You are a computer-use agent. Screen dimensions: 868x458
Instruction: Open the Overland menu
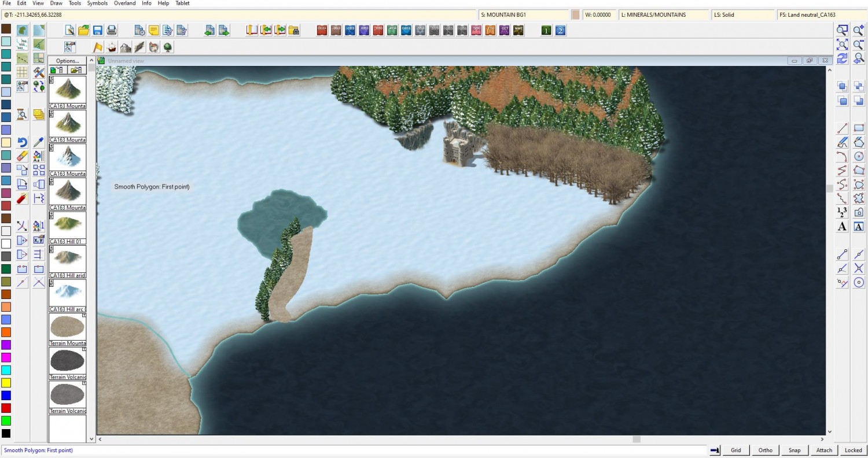[124, 3]
